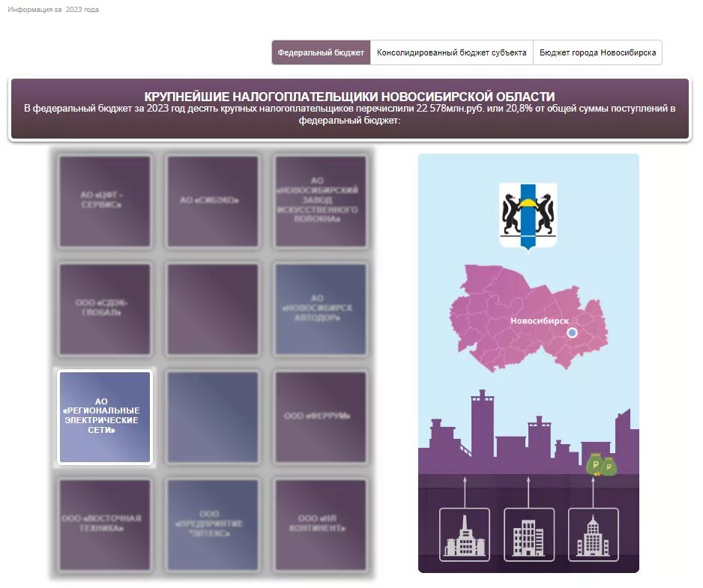
Task: Open the ООО «НЛ КОНТИНЕНТ» tile
Action: pos(321,525)
